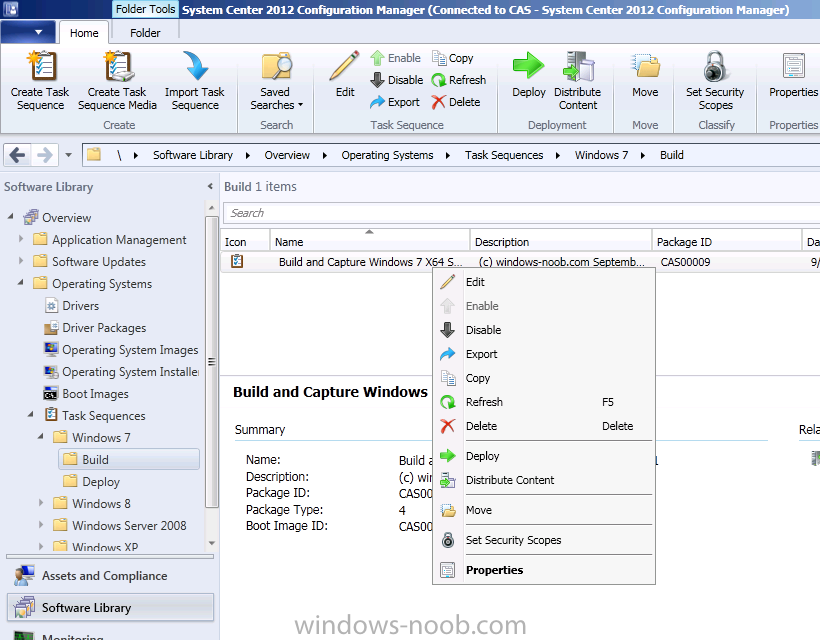The height and width of the screenshot is (640, 820).
Task: Open Assets and Compliance workspace
Action: click(x=110, y=576)
